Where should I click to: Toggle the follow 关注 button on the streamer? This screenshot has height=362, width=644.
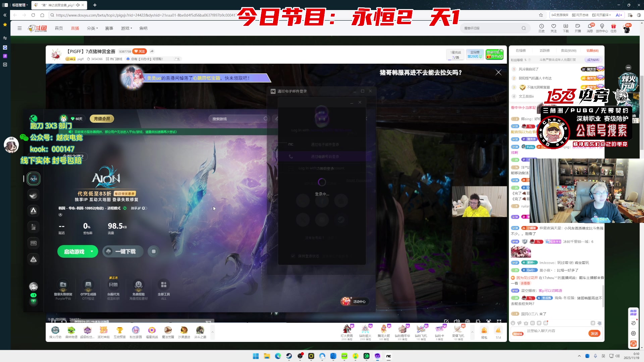(140, 51)
